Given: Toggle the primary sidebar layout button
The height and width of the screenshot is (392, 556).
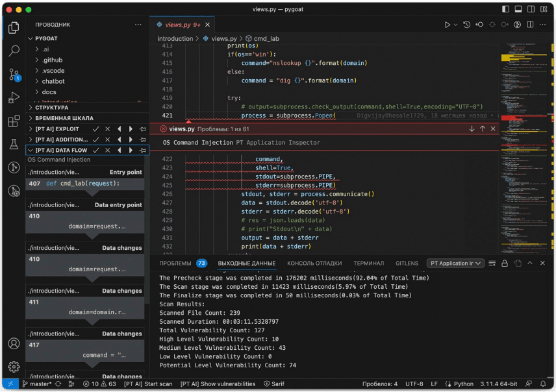Looking at the screenshot, I should [506, 10].
